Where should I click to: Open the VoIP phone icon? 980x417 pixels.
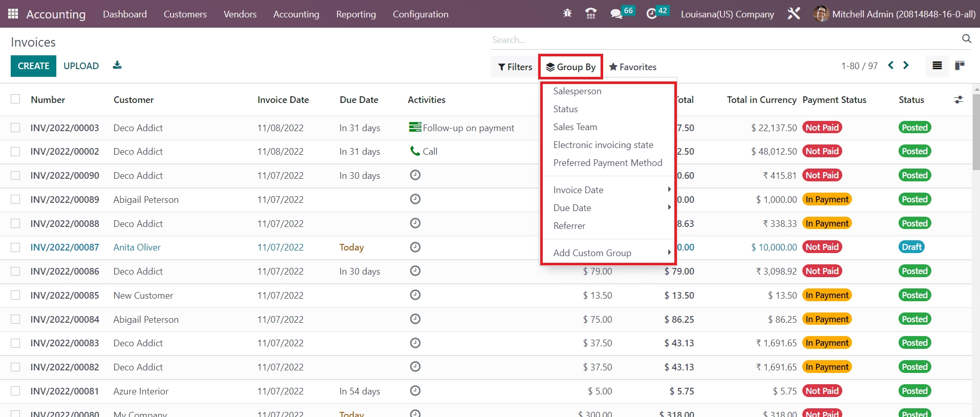[590, 14]
